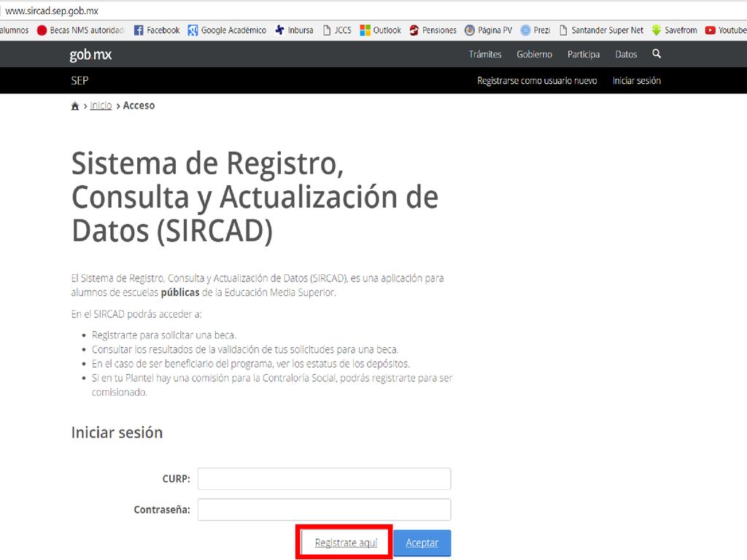Click the SEP header link
The width and height of the screenshot is (747, 560).
coord(80,80)
